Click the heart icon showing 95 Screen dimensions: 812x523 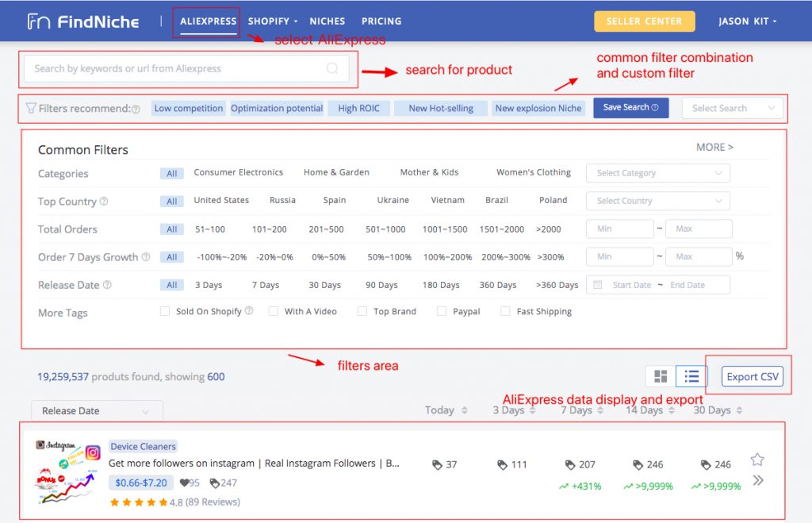pyautogui.click(x=184, y=483)
